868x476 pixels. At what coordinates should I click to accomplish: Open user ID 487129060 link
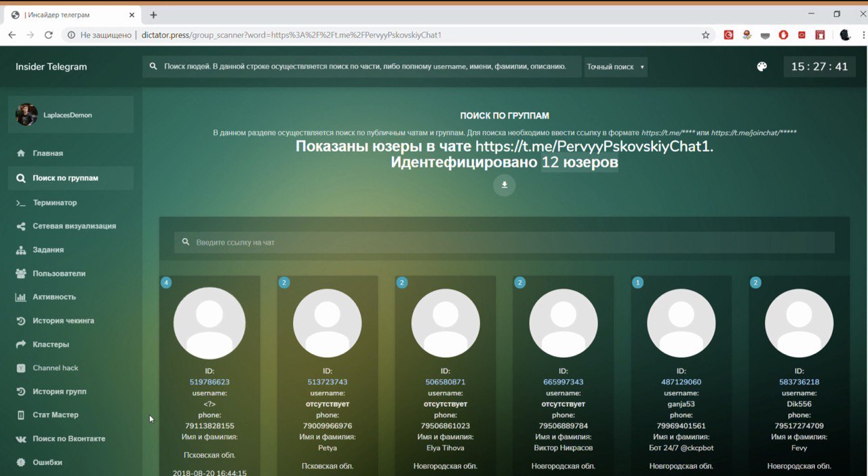point(682,382)
